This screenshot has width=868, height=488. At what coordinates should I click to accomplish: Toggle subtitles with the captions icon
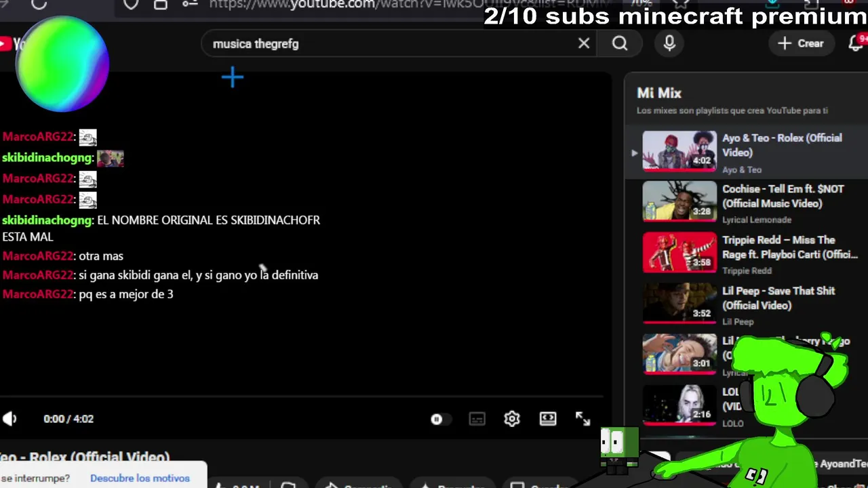pyautogui.click(x=477, y=419)
